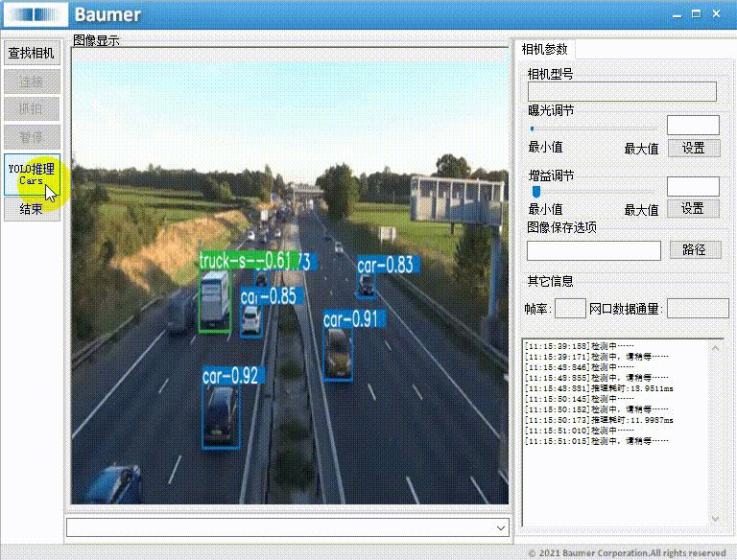
Task: Click 设置 button for 增益调节
Action: click(x=693, y=209)
